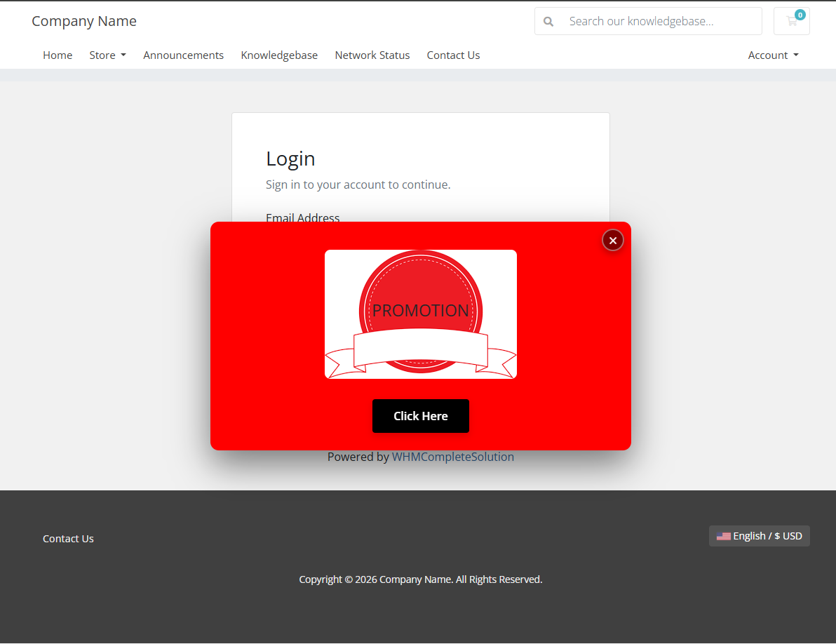Screen dimensions: 836x644
Task: Focus the knowledgebase search field
Action: tap(659, 22)
